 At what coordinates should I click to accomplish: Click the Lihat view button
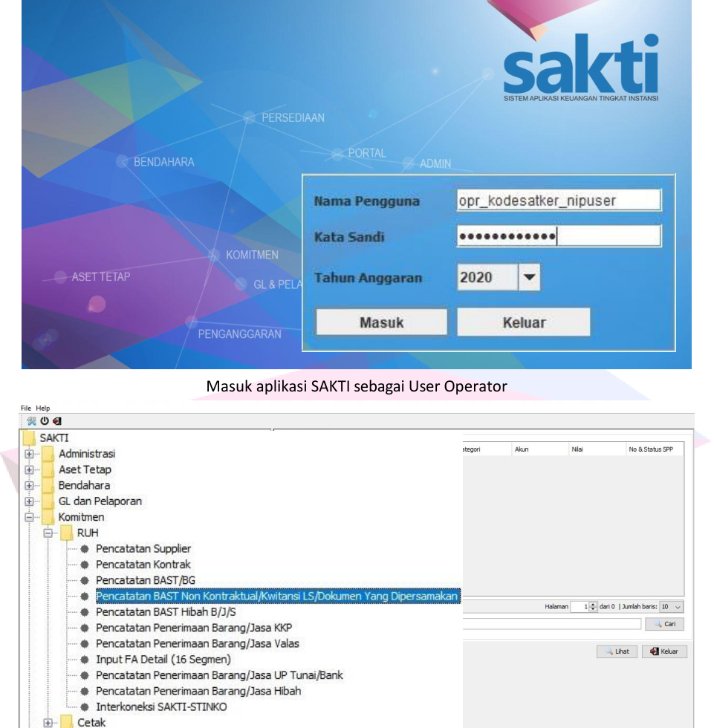[616, 651]
